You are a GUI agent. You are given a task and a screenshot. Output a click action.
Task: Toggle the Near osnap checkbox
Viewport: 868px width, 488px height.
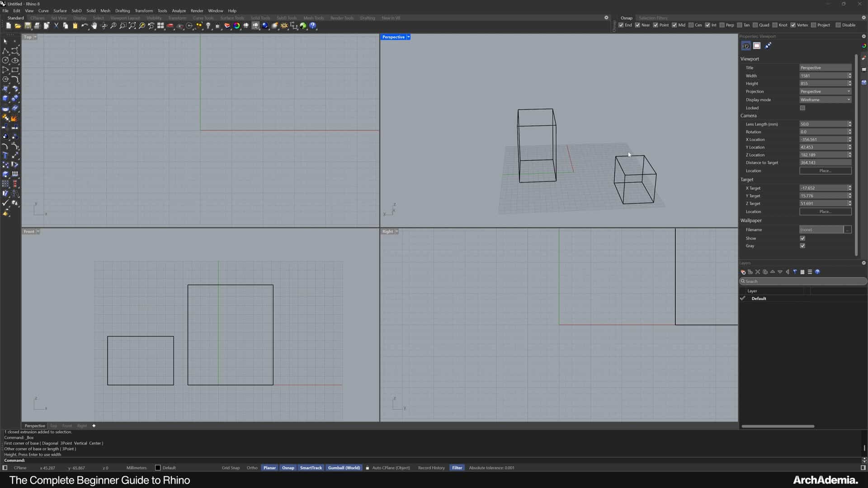(637, 25)
